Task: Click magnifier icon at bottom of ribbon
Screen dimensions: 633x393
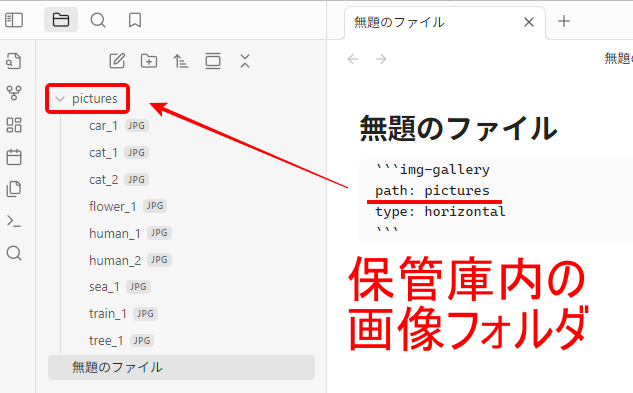Action: [x=14, y=253]
